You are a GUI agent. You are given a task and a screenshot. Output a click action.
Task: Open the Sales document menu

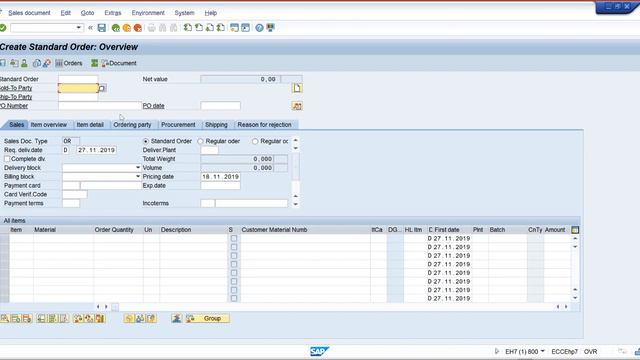click(x=29, y=13)
